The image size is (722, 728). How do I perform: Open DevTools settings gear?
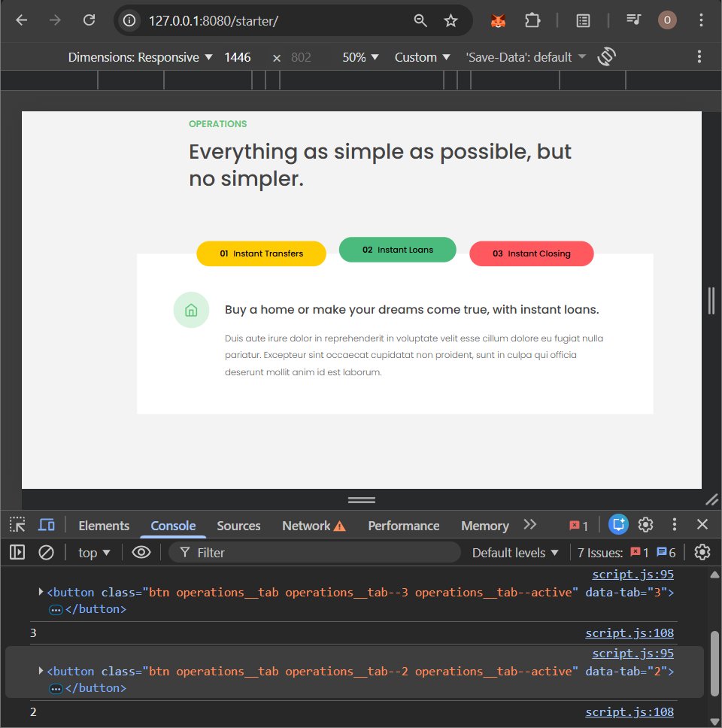pyautogui.click(x=645, y=525)
